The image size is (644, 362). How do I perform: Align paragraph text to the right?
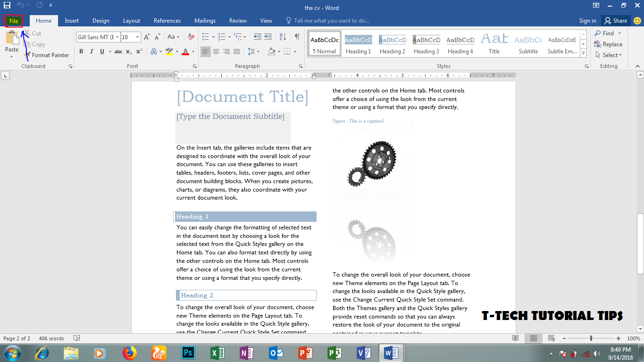coord(226,51)
